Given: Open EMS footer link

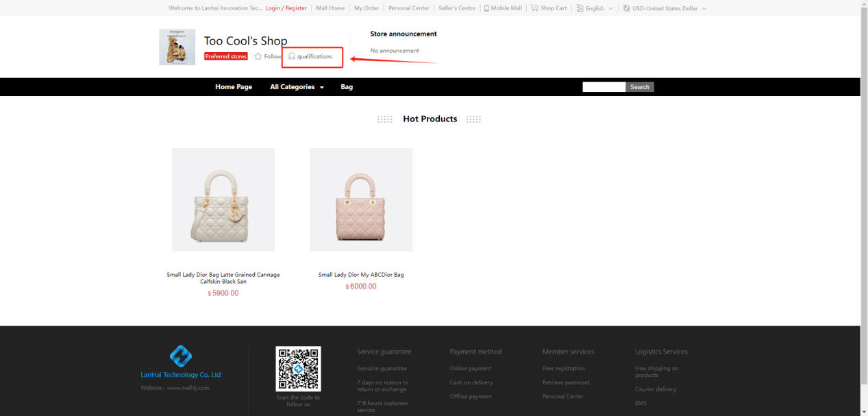Looking at the screenshot, I should 641,403.
